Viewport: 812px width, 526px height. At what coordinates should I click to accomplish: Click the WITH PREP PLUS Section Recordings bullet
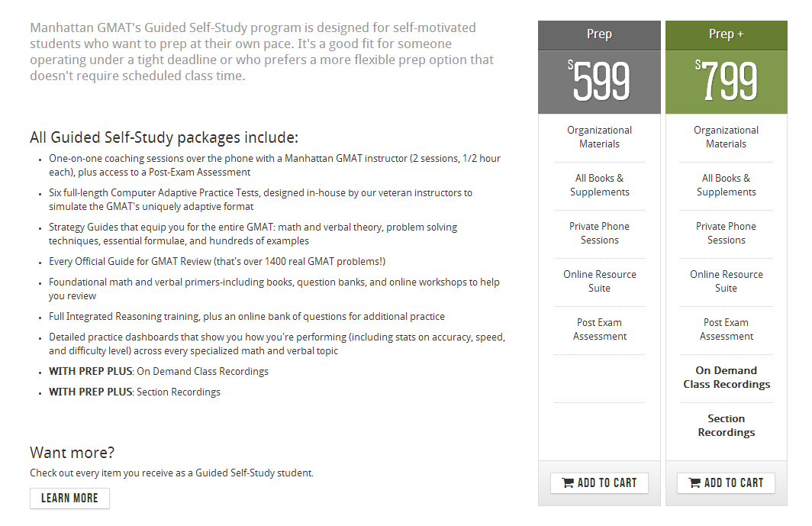[134, 392]
